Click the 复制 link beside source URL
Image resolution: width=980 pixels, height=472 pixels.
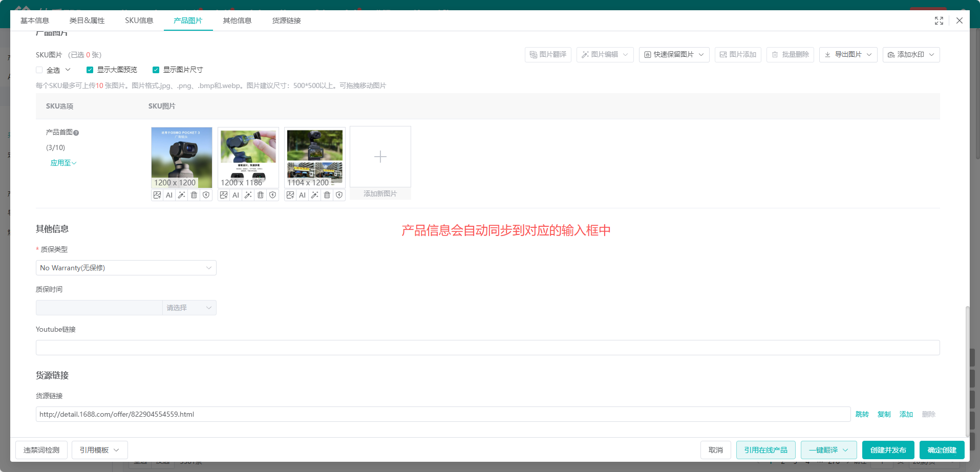[x=884, y=414]
